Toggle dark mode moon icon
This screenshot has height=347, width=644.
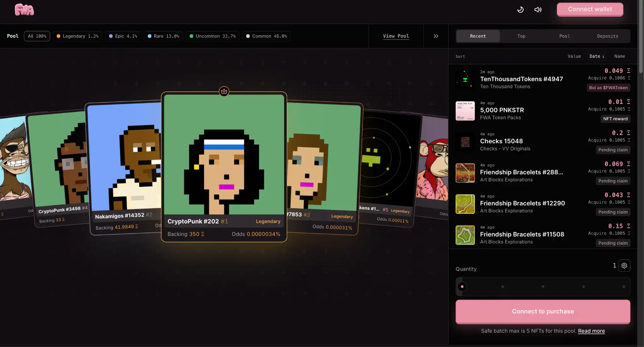click(x=520, y=9)
